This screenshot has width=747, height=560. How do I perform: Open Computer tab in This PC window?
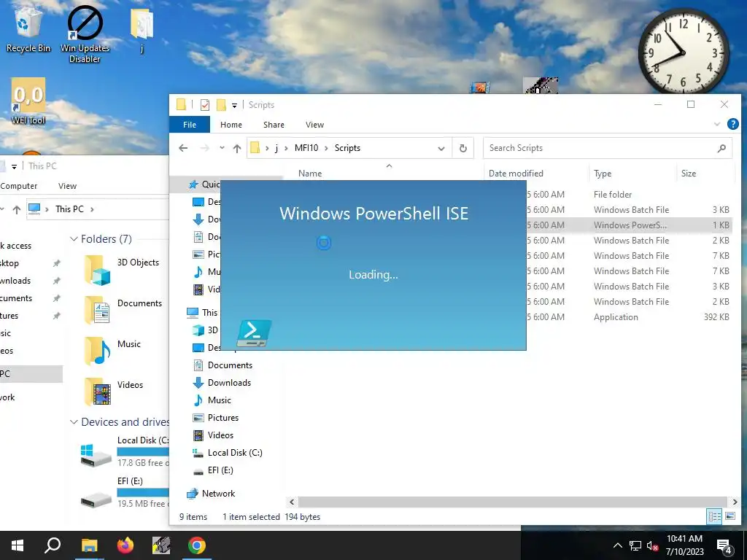coord(18,186)
